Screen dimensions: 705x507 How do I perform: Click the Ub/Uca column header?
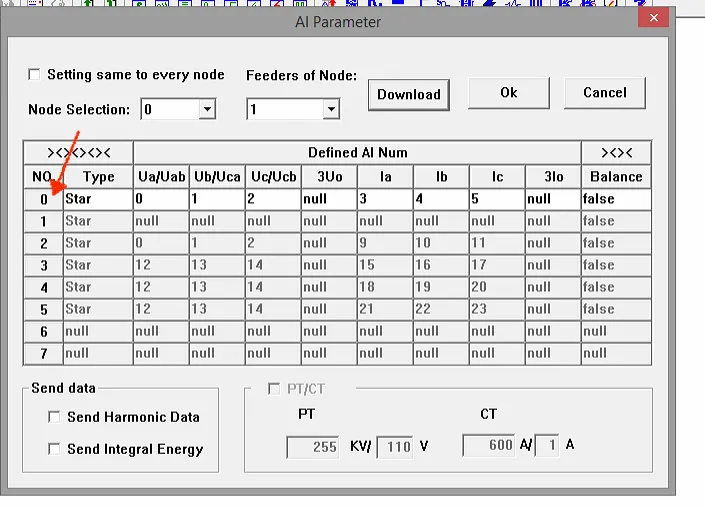tap(217, 177)
